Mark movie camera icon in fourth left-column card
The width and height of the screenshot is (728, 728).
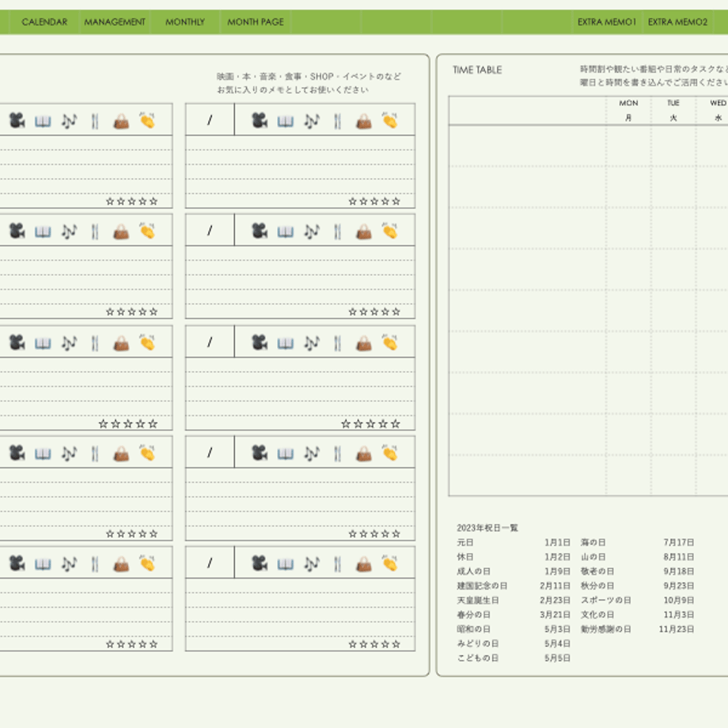click(x=17, y=453)
